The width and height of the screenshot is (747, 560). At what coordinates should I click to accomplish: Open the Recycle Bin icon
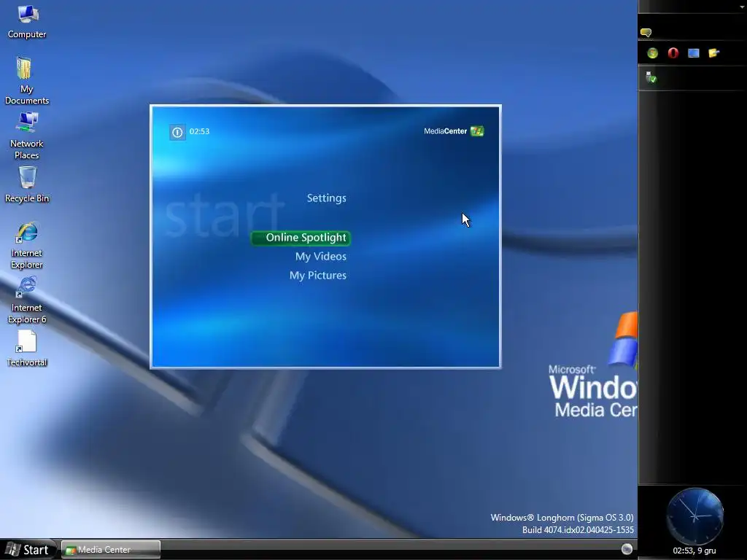coord(27,184)
